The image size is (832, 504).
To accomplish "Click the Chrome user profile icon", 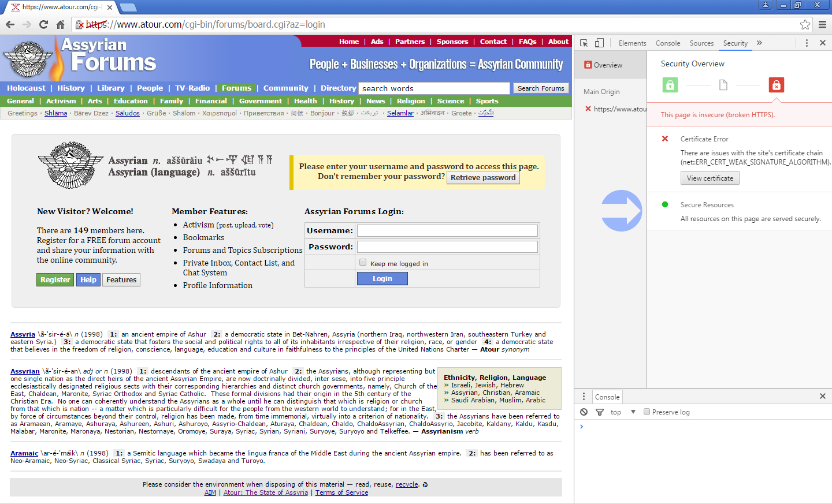I will [766, 5].
